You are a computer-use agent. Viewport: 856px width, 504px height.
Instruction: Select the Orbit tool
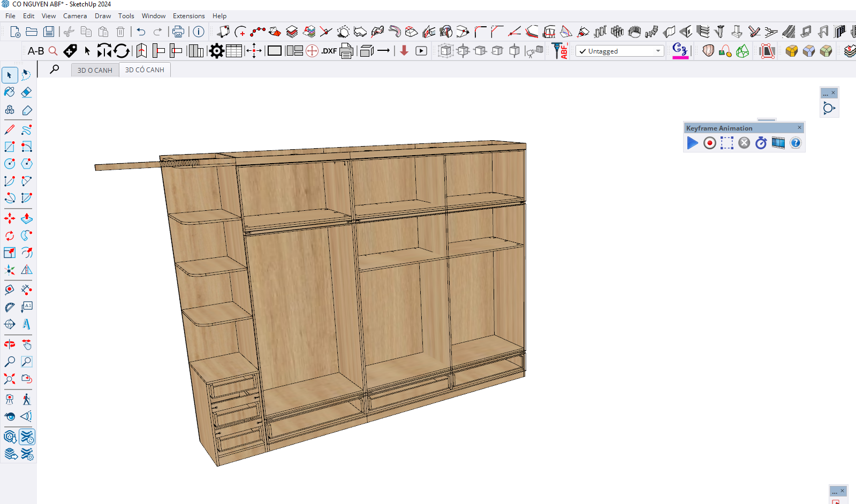tap(10, 345)
